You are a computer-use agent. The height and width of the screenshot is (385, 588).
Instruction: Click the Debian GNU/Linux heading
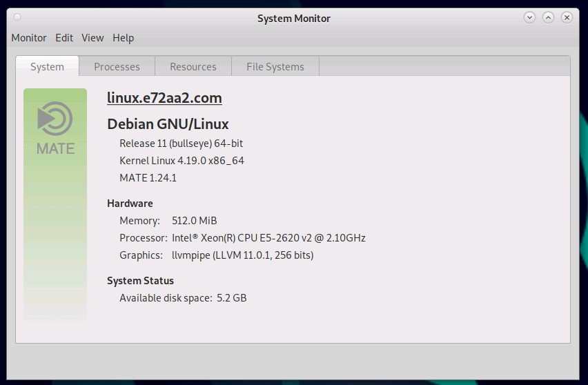click(x=168, y=124)
